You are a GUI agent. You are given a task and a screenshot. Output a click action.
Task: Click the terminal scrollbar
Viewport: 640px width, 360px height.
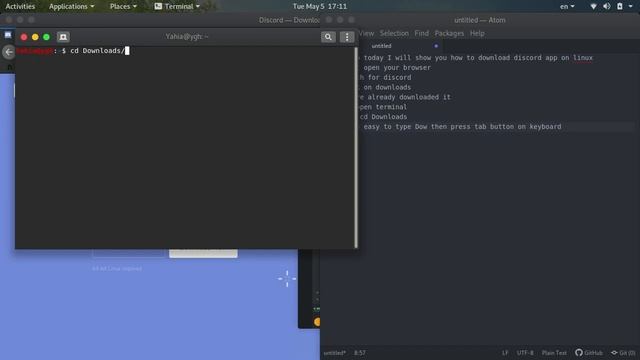pos(356,147)
